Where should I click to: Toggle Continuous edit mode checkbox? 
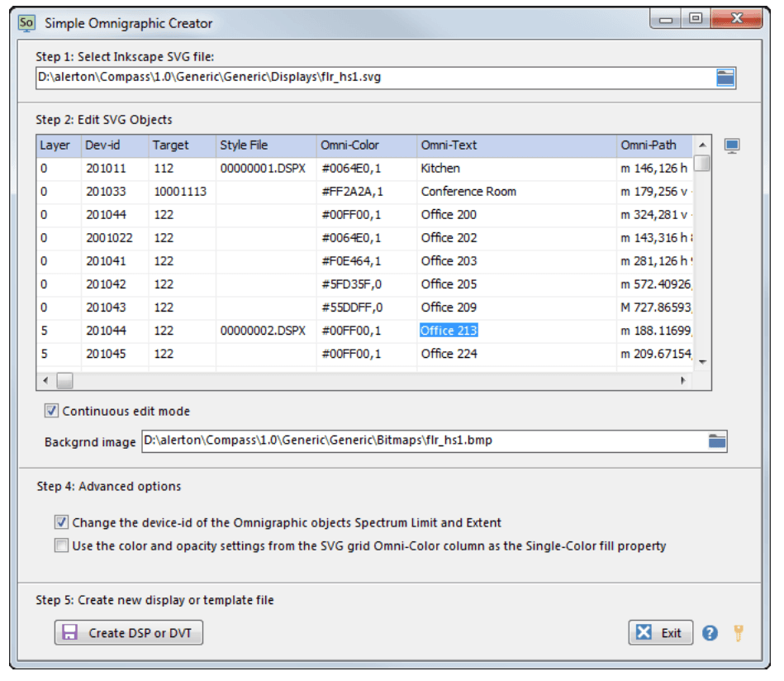[x=51, y=411]
